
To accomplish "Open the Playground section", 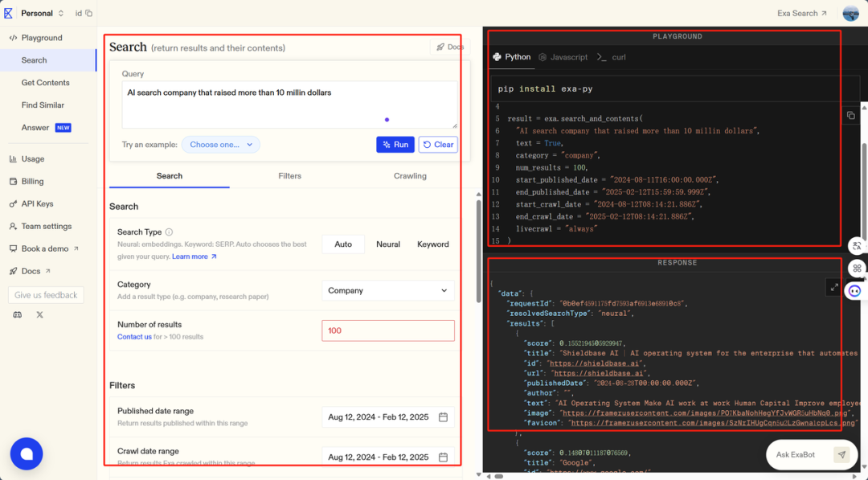I will pos(42,38).
